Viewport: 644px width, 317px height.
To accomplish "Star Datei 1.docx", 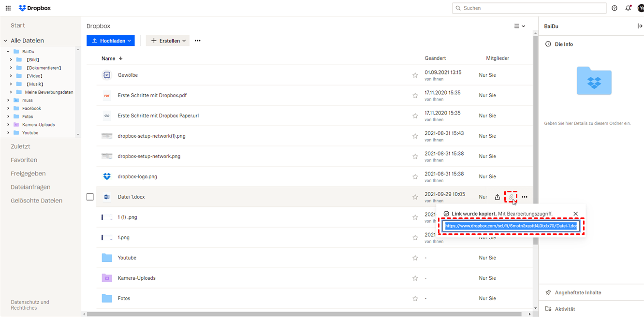I will click(415, 197).
